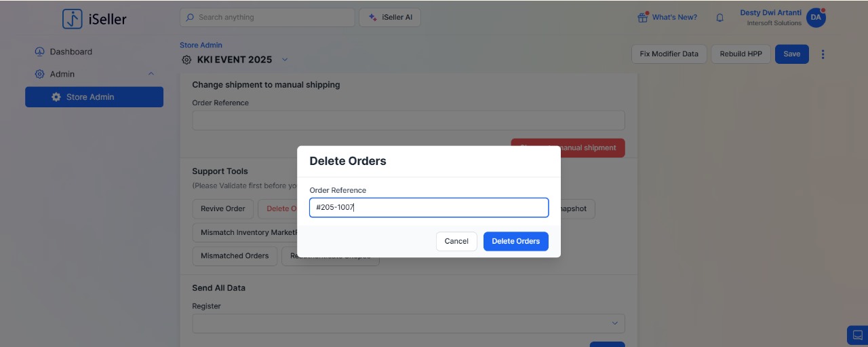Cancel the Delete Orders dialog
Image resolution: width=868 pixels, height=347 pixels.
click(x=456, y=241)
